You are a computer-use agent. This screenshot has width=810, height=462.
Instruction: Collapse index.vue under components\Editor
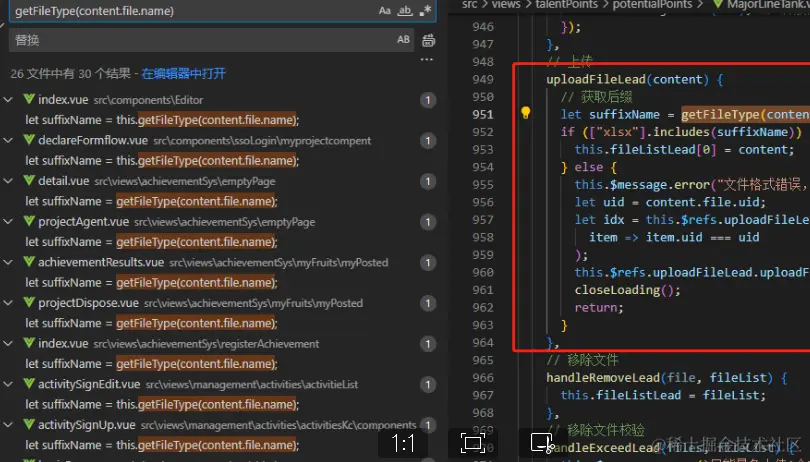(8, 100)
